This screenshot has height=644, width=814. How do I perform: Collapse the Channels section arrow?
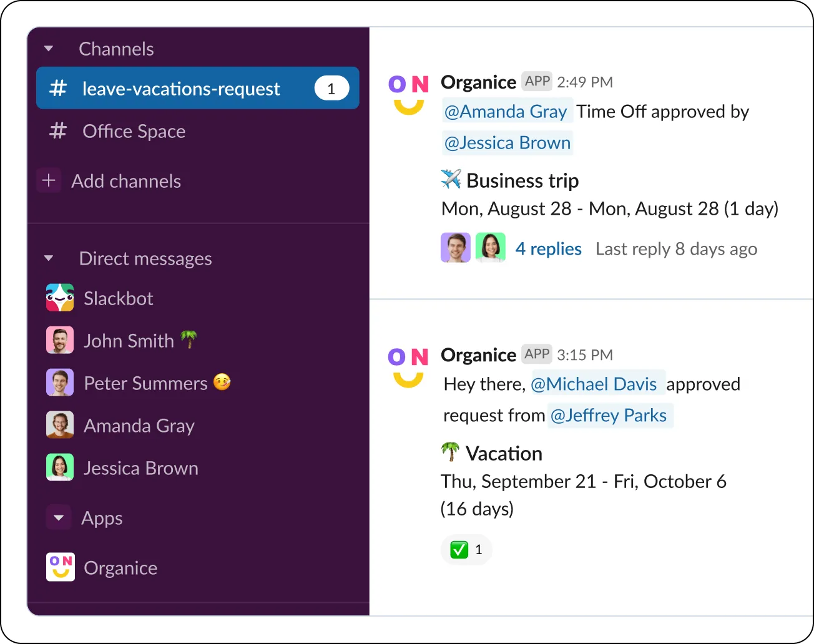[49, 49]
